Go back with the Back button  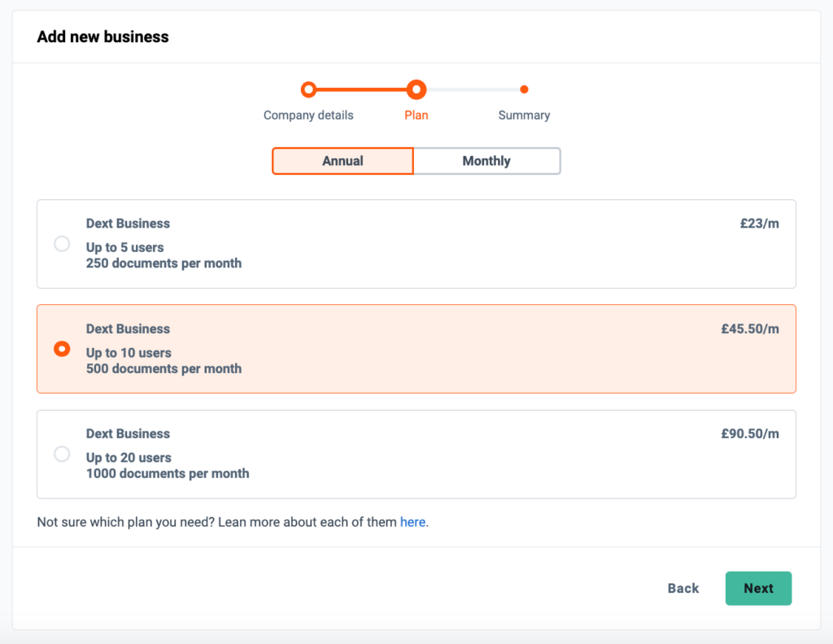point(683,588)
